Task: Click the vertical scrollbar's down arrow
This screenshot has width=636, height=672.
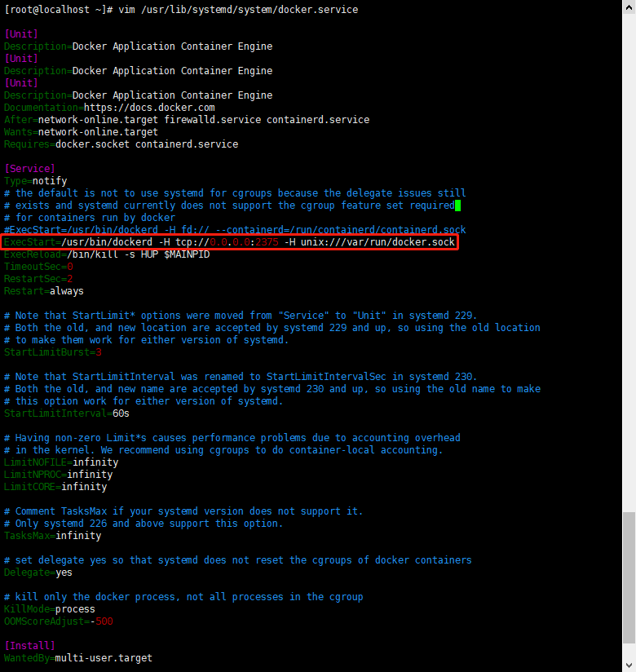Action: click(x=629, y=665)
